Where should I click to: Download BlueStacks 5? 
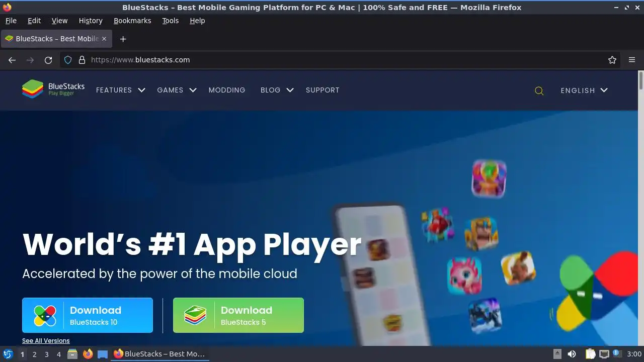click(238, 315)
